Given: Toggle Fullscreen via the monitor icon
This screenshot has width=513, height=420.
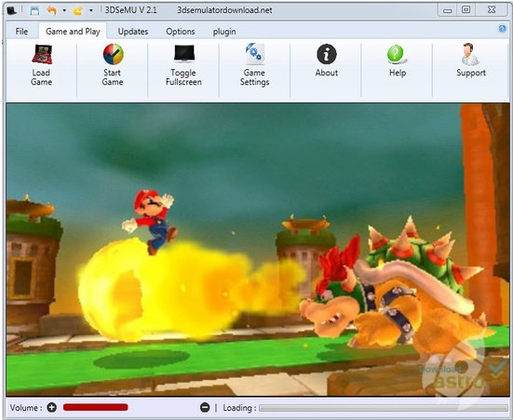Looking at the screenshot, I should (x=184, y=54).
